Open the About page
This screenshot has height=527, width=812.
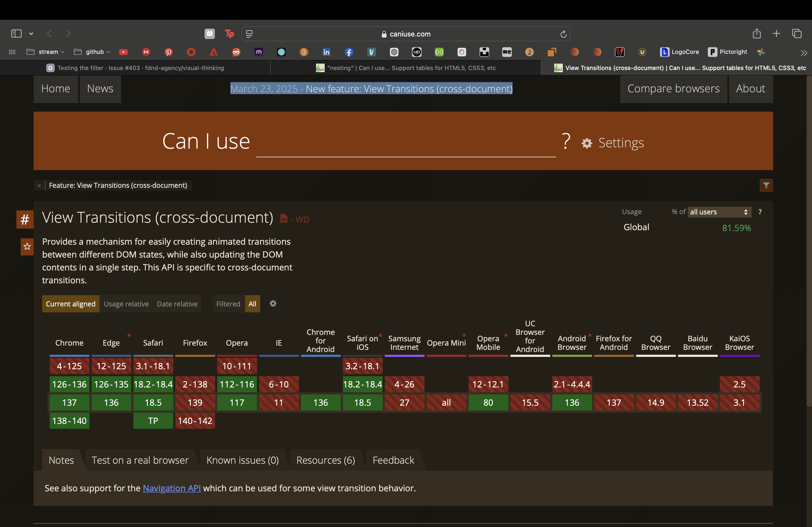(x=751, y=89)
